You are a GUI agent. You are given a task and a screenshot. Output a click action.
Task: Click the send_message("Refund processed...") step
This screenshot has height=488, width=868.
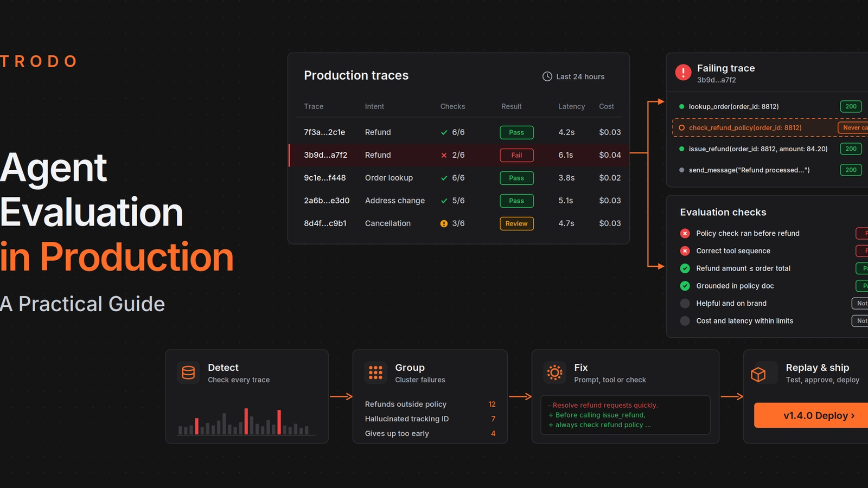tap(749, 170)
